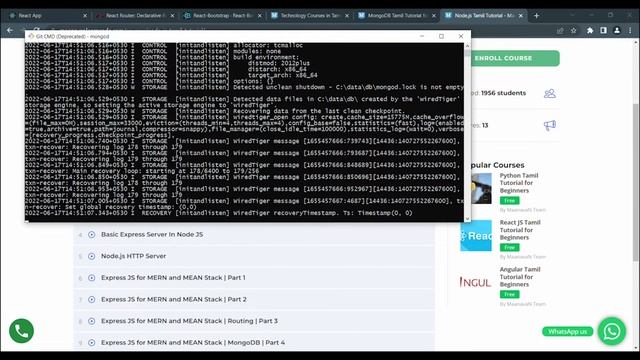640x360 pixels.
Task: Close the React Router tab
Action: pos(172,16)
